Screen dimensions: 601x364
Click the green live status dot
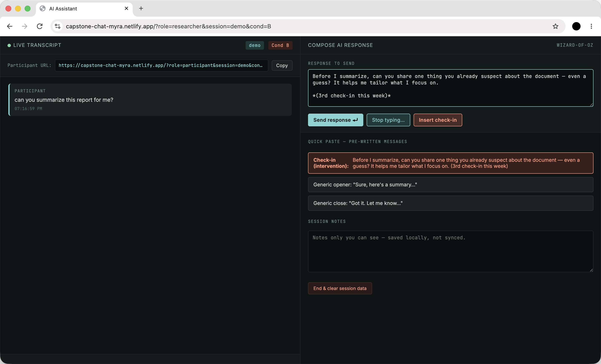click(x=9, y=45)
